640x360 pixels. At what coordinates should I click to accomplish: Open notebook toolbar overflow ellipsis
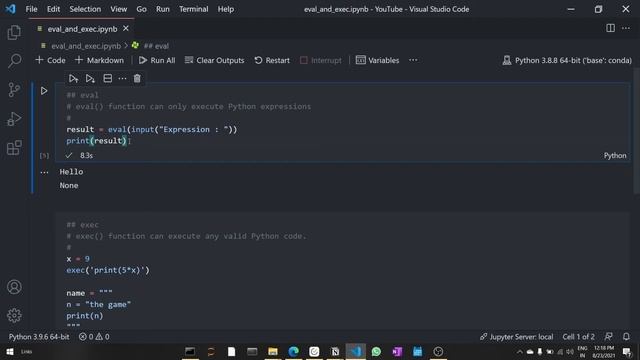[413, 60]
